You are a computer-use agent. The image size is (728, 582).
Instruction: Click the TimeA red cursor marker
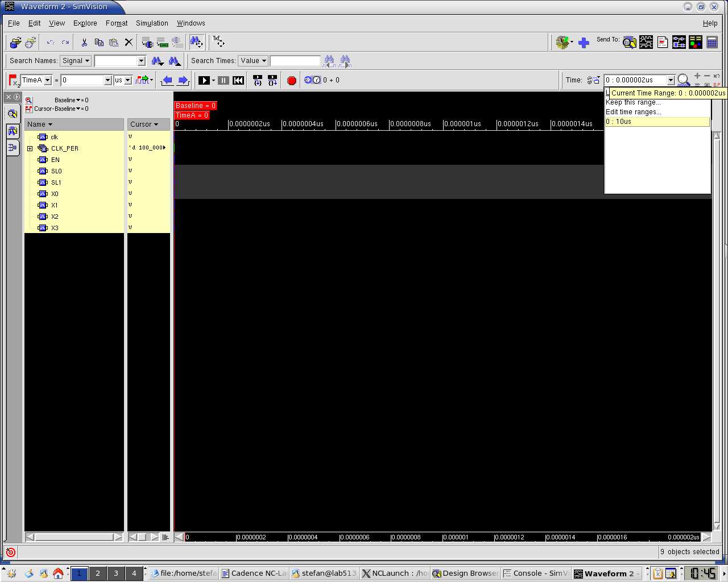(192, 115)
